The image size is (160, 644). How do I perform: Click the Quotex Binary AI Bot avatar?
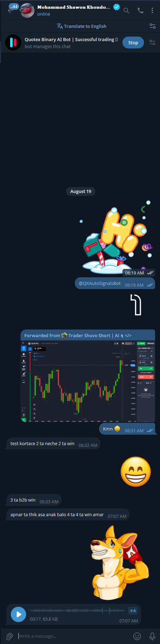pyautogui.click(x=13, y=42)
